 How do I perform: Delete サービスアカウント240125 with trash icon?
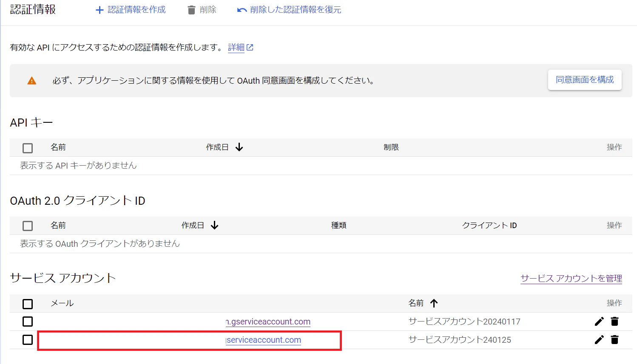tap(614, 340)
